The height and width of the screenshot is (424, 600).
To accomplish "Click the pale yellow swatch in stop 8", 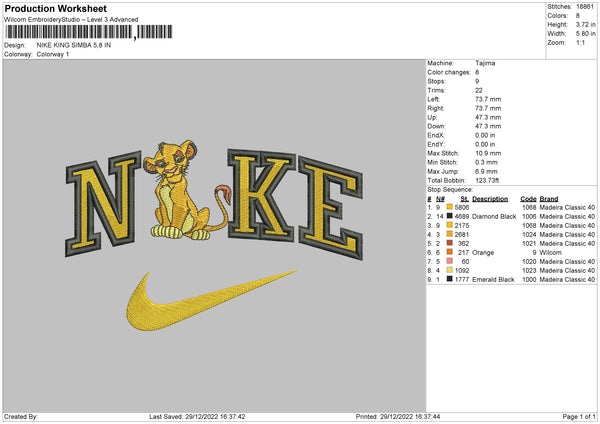I will (450, 270).
